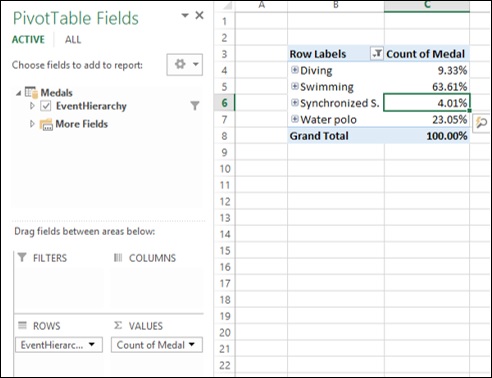Open the EventHierarchy rows field dropdown
This screenshot has height=378, width=492.
click(92, 345)
